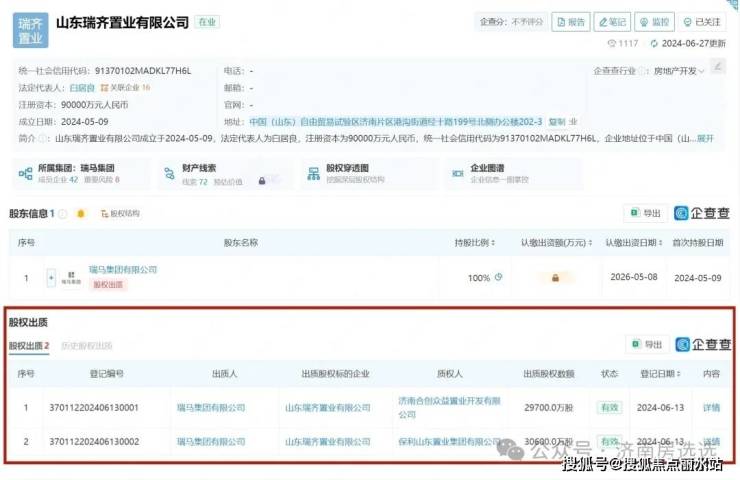The width and height of the screenshot is (740, 480).
Task: Click the bell alert icon beside 股东信息
Action: pyautogui.click(x=81, y=214)
